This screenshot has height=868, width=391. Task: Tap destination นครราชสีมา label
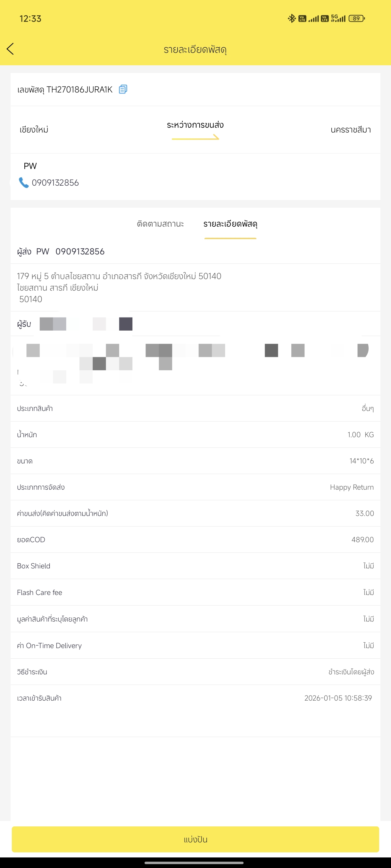click(x=351, y=130)
